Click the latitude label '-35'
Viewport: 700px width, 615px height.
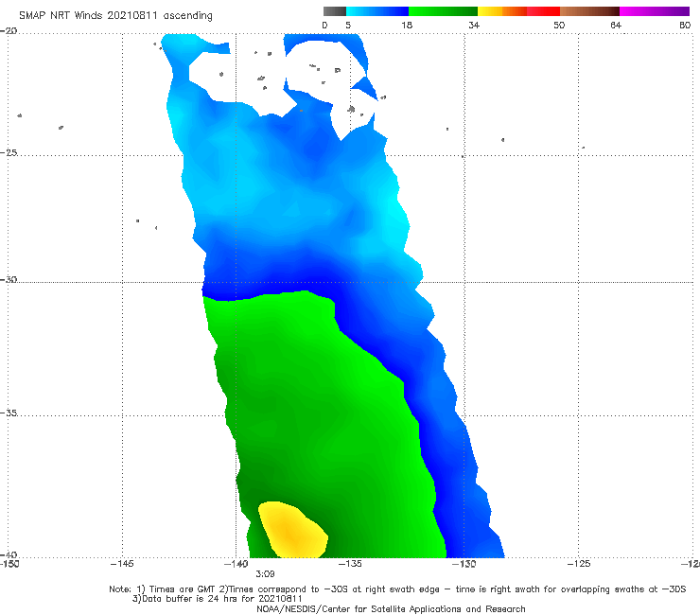[x=9, y=413]
